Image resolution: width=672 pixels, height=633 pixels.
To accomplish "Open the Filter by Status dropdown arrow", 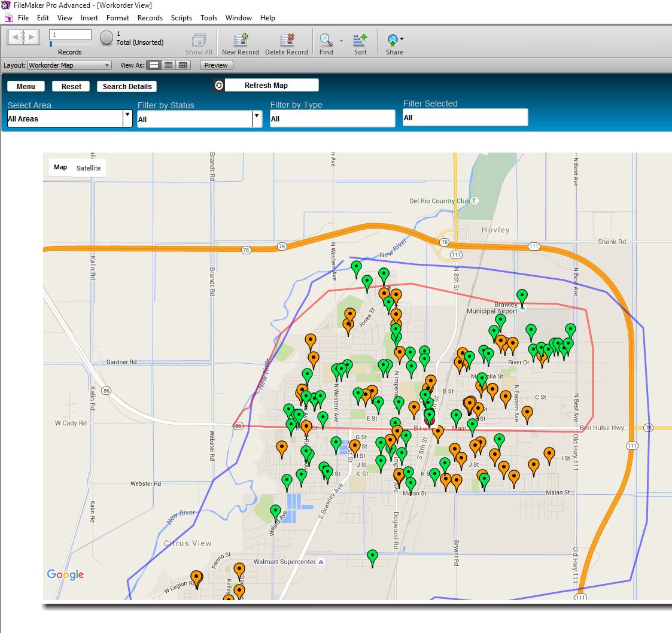I will [257, 119].
